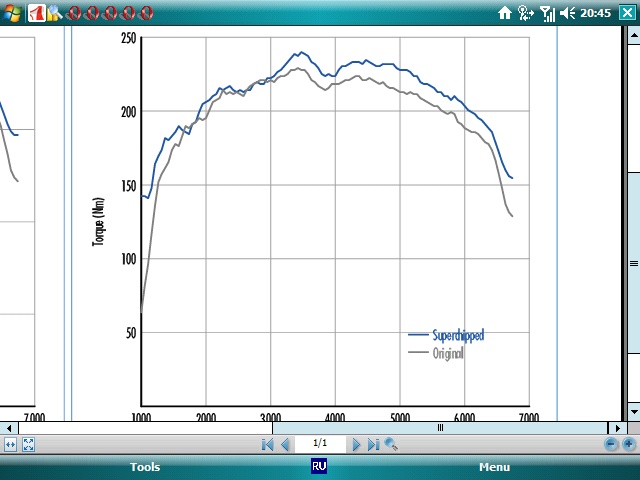Go to the first page

(x=268, y=444)
